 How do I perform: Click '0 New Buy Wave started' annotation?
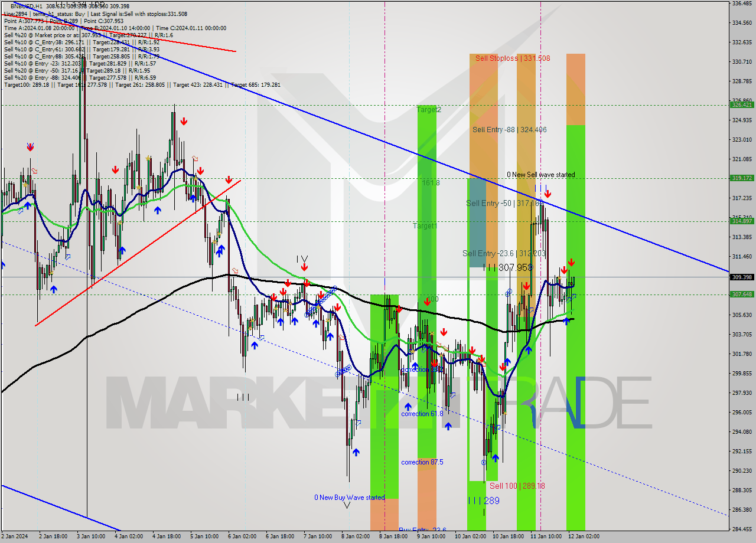coord(349,498)
